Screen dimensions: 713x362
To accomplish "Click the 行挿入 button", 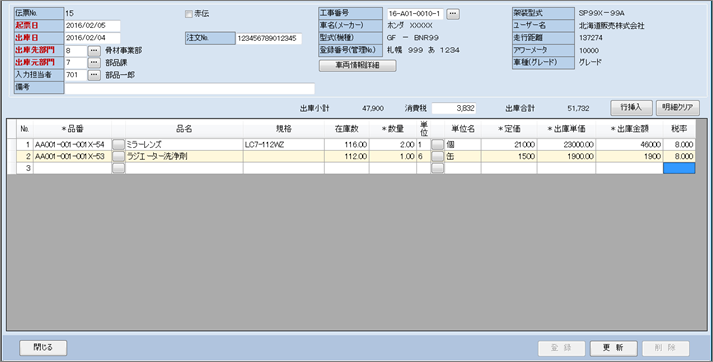I will [x=631, y=108].
